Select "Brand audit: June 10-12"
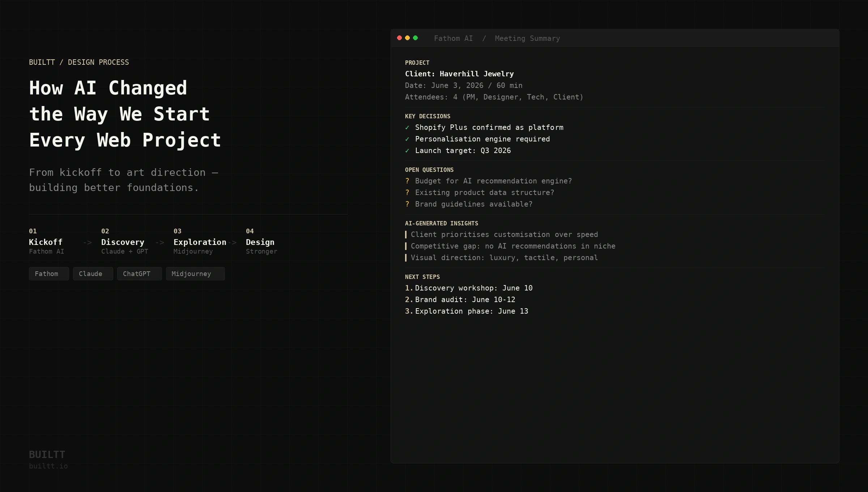868x492 pixels. (x=465, y=300)
